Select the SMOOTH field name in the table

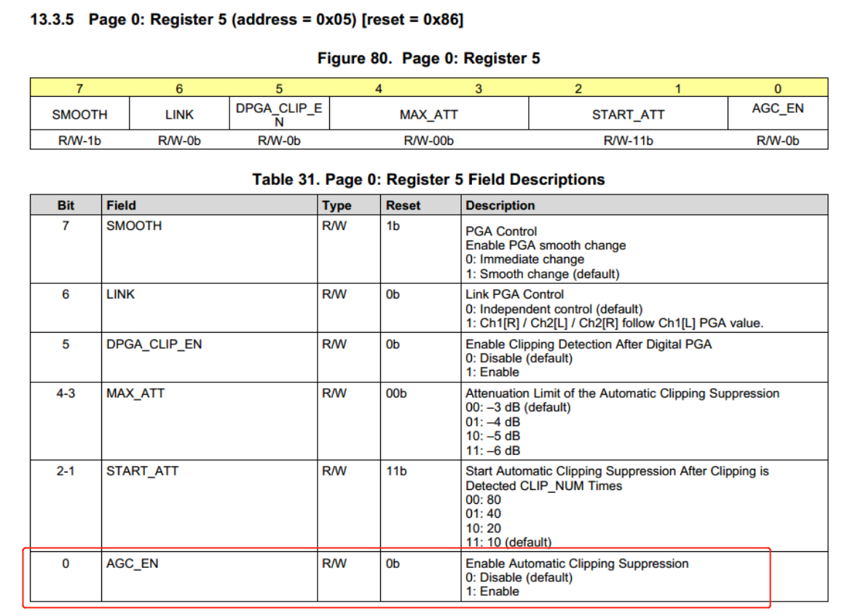134,226
